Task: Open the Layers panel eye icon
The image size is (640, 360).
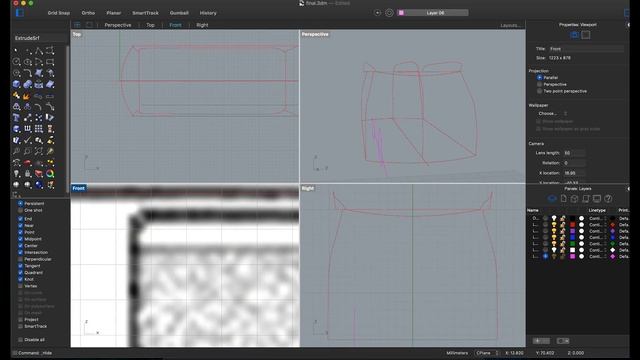Action: [552, 198]
